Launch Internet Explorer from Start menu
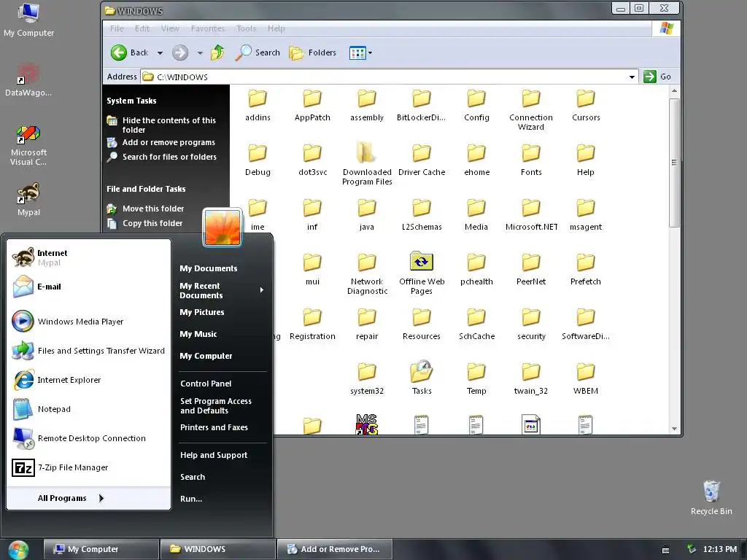 coord(89,380)
